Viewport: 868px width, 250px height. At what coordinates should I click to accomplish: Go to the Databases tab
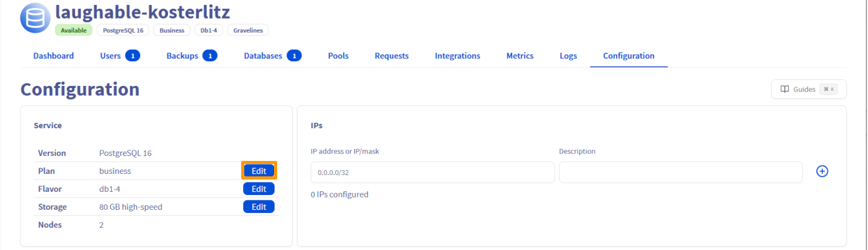(x=263, y=56)
